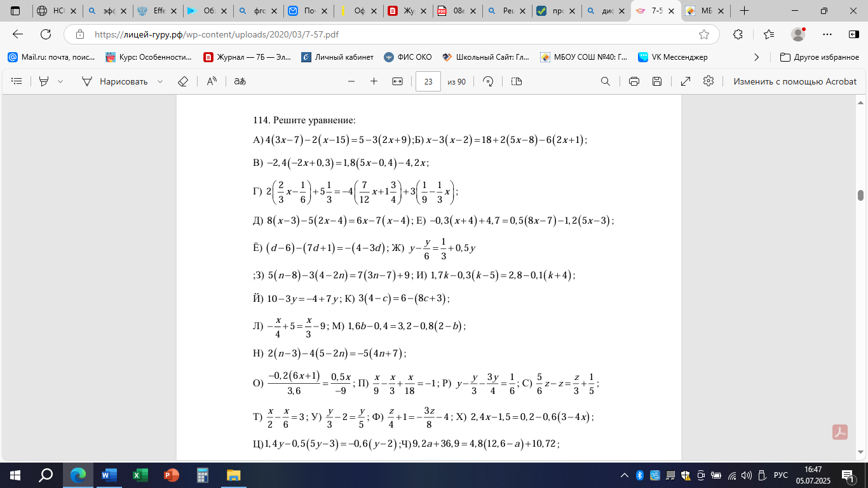Viewport: 868px width, 488px height.
Task: Print the PDF document
Action: coord(634,81)
